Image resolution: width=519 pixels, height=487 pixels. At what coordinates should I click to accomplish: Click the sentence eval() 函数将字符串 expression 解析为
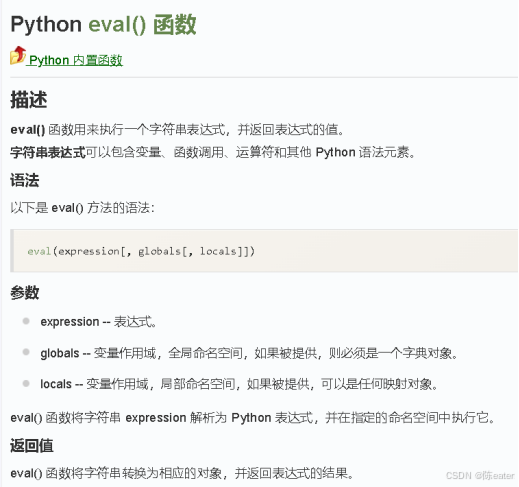point(253,418)
